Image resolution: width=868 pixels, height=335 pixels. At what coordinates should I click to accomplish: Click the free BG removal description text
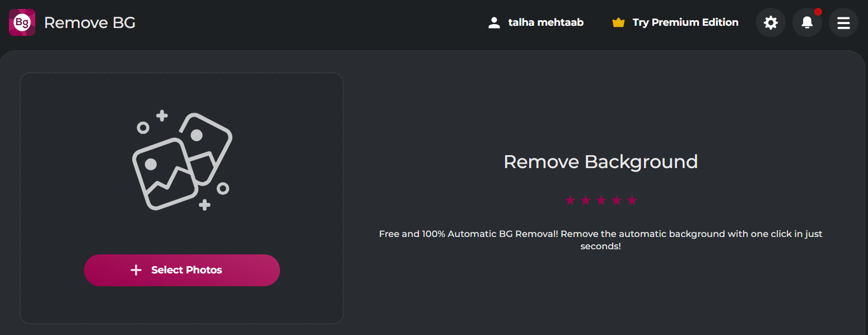600,240
